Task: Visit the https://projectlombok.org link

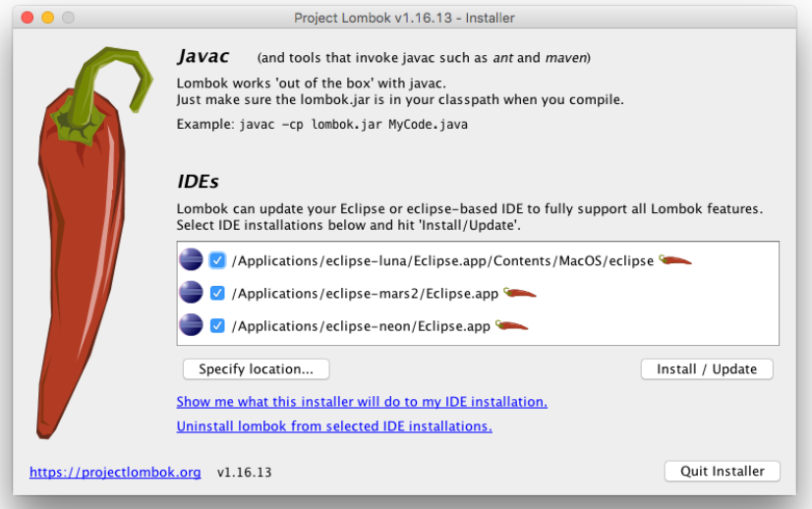Action: pos(115,473)
